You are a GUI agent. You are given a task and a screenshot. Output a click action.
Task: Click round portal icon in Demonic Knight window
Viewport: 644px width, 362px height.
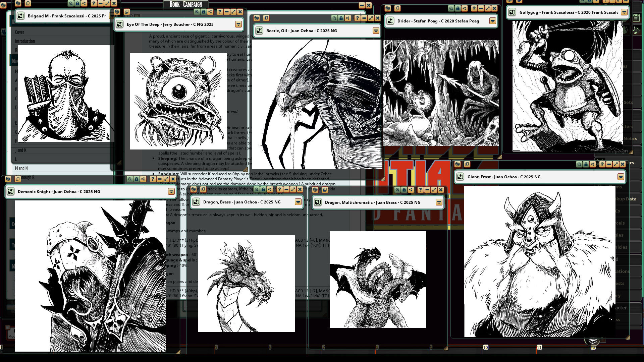8,179
